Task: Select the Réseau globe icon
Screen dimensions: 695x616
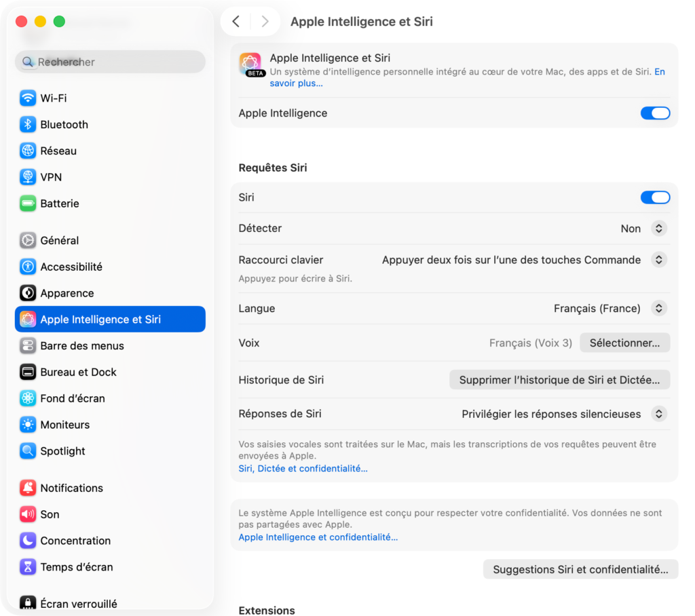Action: click(x=28, y=151)
